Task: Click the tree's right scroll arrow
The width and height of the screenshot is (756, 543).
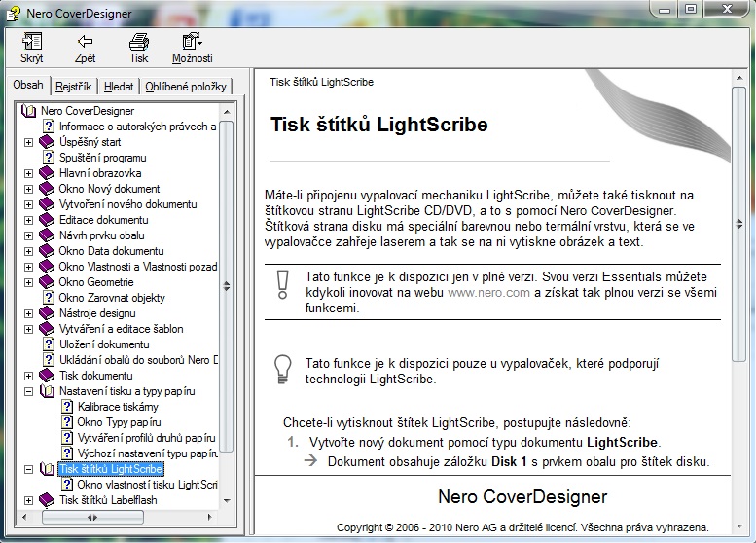Action: point(210,517)
